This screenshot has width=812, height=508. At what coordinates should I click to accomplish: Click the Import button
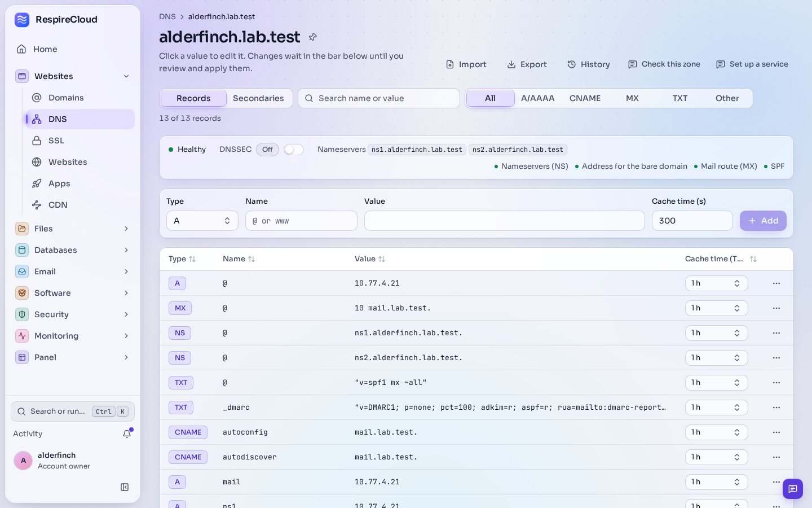tap(466, 64)
